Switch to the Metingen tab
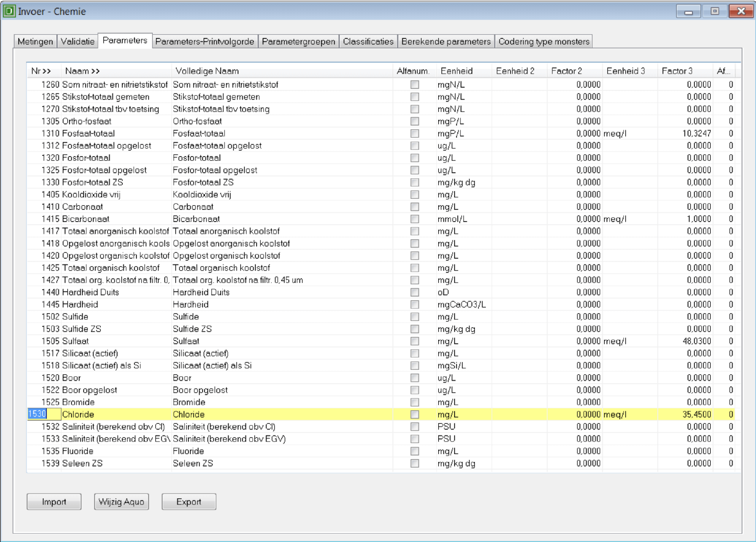This screenshot has height=542, width=756. point(35,41)
